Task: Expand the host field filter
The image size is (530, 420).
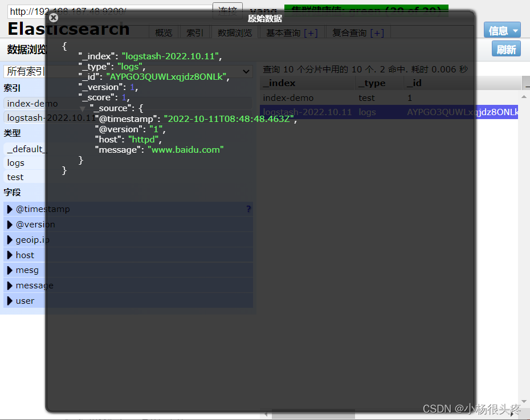Action: click(x=10, y=255)
